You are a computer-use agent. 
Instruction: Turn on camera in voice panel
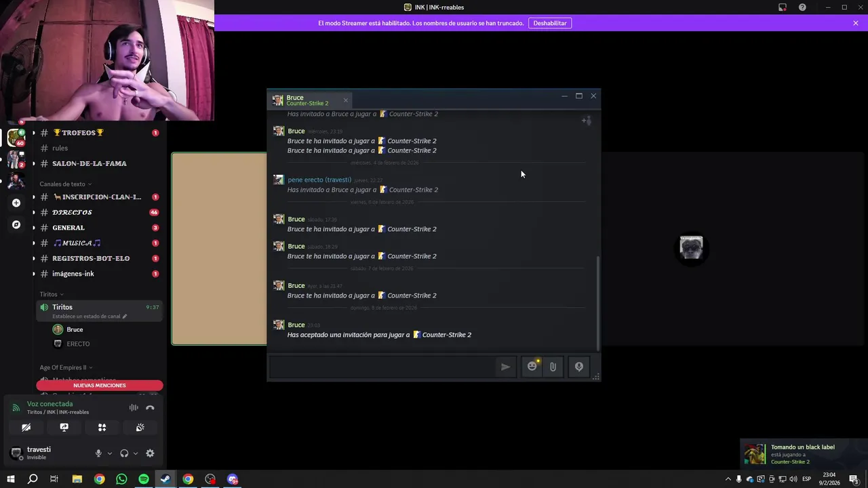[26, 428]
